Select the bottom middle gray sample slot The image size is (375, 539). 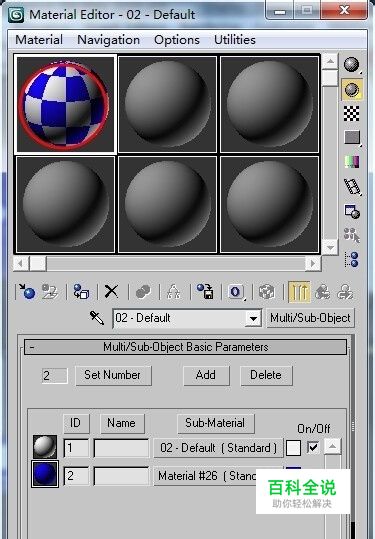(167, 205)
